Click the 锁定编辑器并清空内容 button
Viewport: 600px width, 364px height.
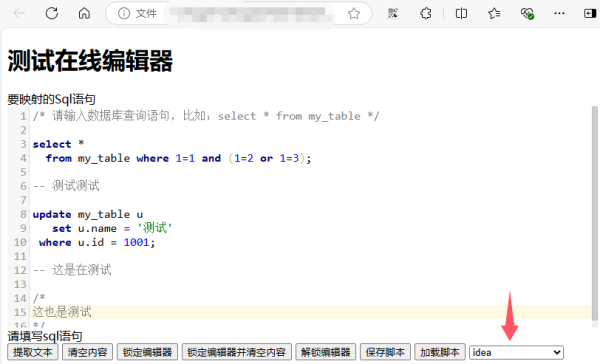236,352
